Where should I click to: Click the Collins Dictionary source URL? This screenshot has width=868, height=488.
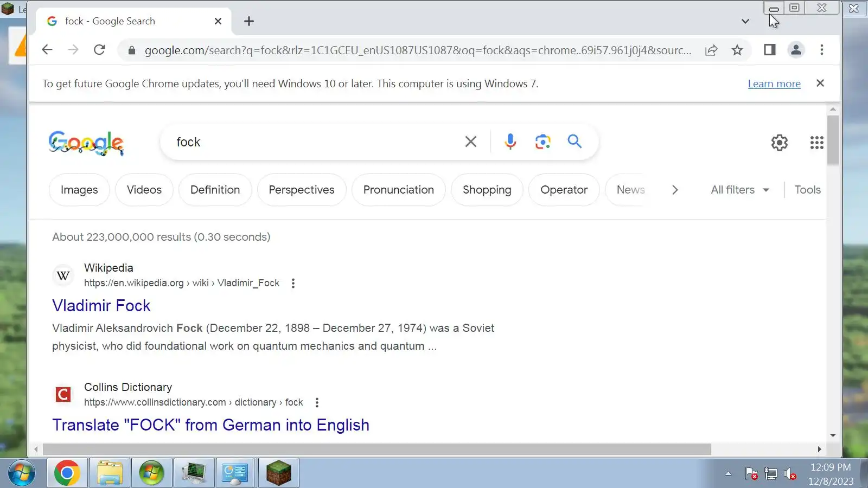tap(194, 402)
